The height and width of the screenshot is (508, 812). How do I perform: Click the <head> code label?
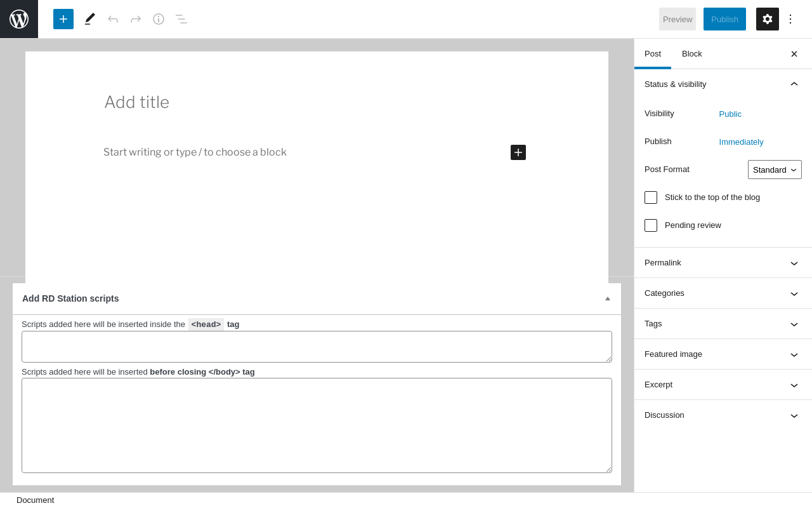click(x=206, y=324)
